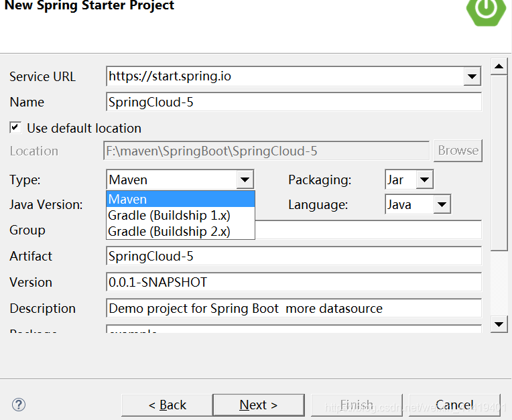
Task: Click the scrollbar up arrow
Action: 499,66
